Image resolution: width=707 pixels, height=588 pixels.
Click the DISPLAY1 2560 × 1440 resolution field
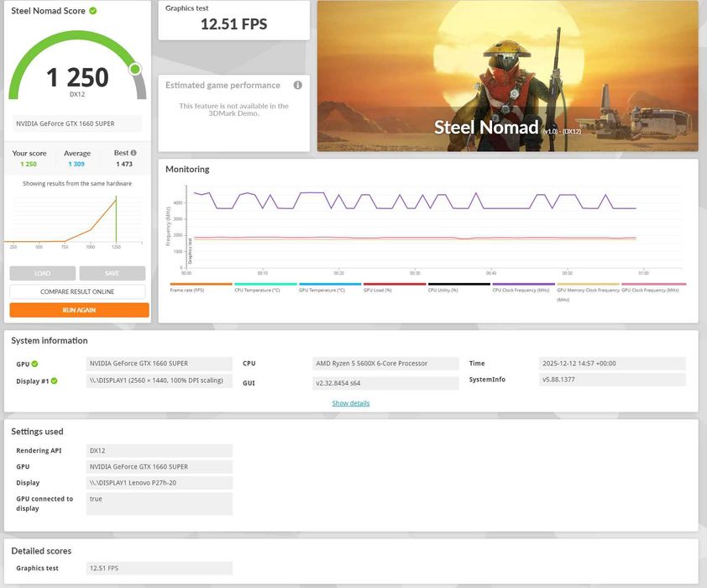tap(160, 381)
